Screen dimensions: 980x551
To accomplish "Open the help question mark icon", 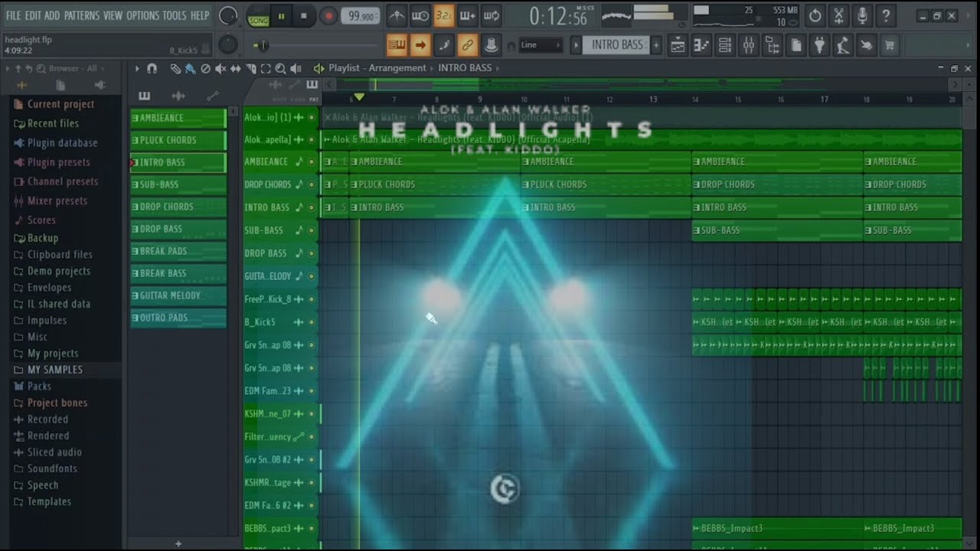I will click(886, 15).
